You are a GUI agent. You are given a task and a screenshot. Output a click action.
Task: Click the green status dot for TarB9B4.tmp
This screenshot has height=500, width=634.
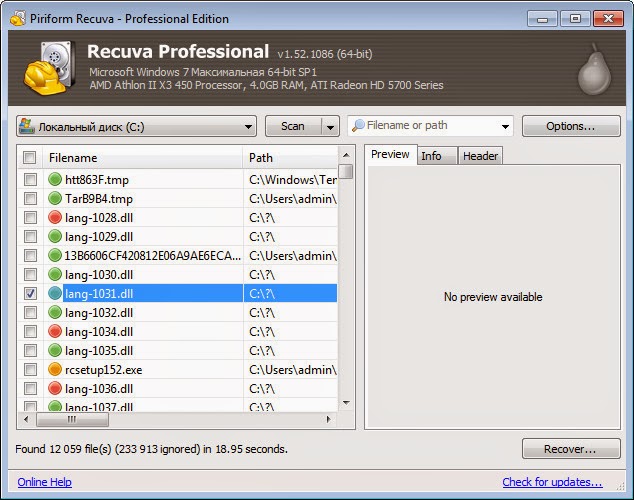coord(55,198)
